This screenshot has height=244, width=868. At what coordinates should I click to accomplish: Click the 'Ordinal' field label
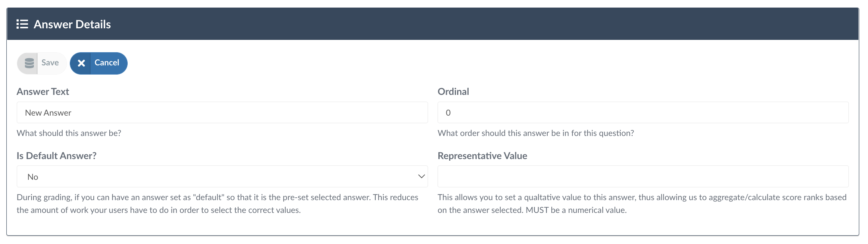pos(453,92)
